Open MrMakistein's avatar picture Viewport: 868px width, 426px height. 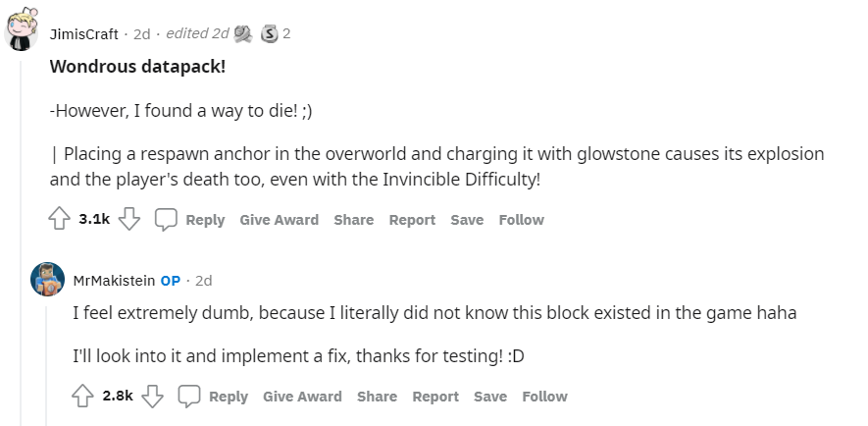[48, 279]
